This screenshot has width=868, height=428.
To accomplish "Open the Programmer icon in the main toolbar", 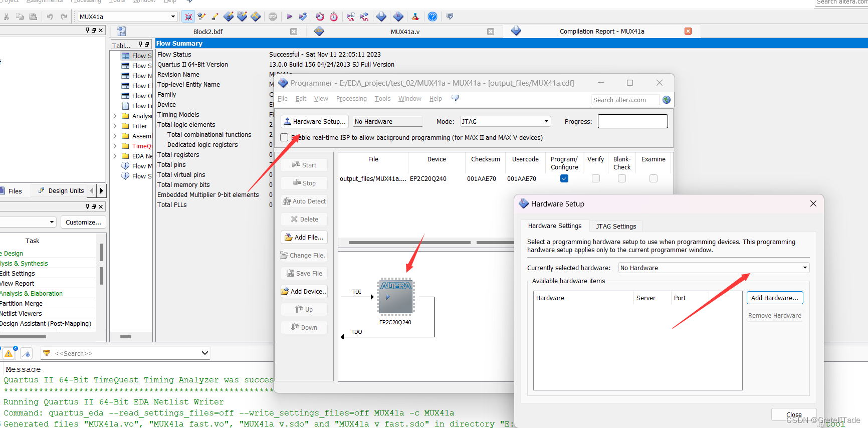I will click(398, 17).
